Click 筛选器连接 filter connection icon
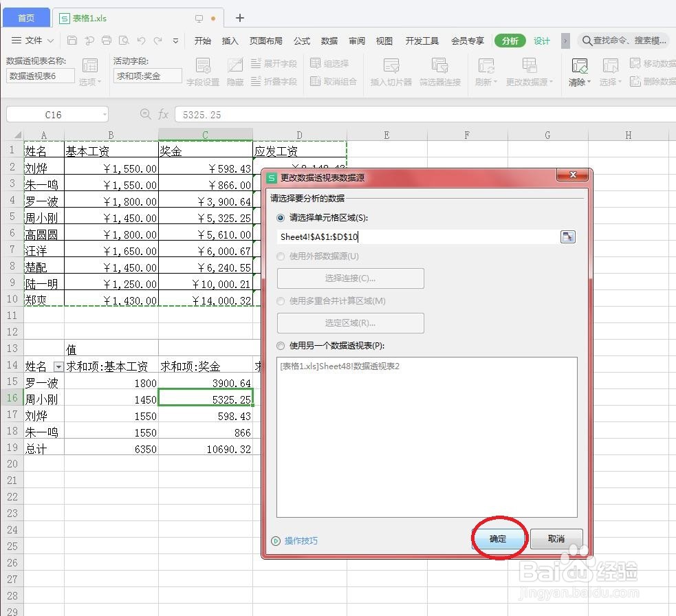Image resolution: width=676 pixels, height=616 pixels. tap(439, 72)
